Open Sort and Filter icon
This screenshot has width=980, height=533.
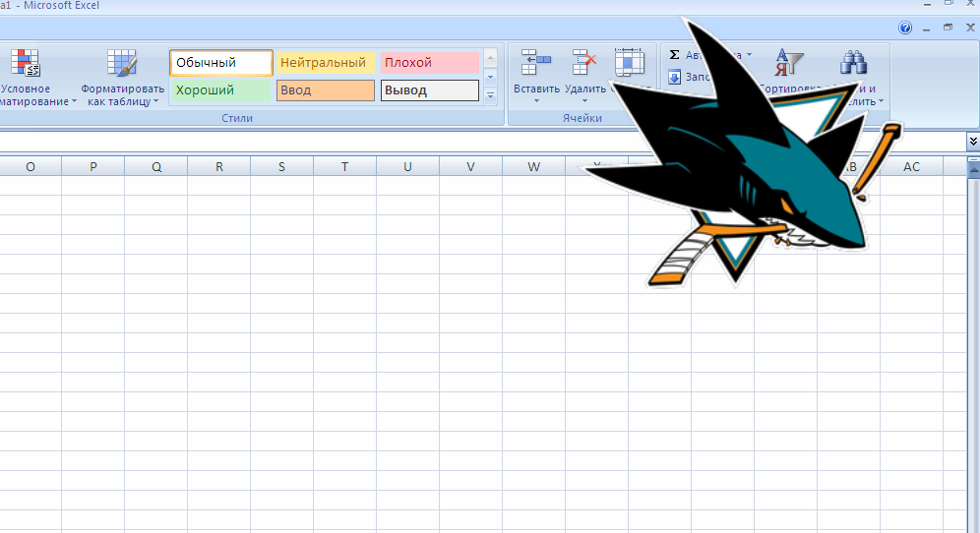point(788,63)
